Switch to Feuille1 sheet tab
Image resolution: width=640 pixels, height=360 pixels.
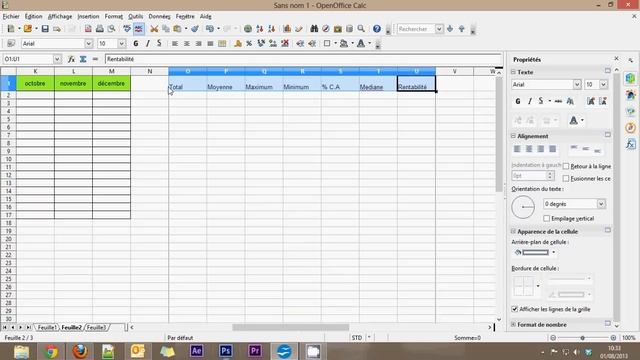[x=47, y=327]
